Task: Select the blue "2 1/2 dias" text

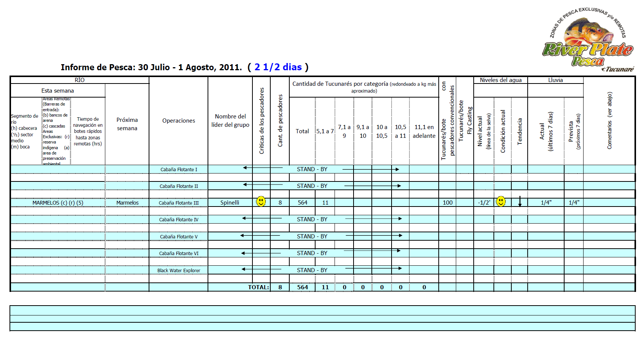Action: coord(278,67)
